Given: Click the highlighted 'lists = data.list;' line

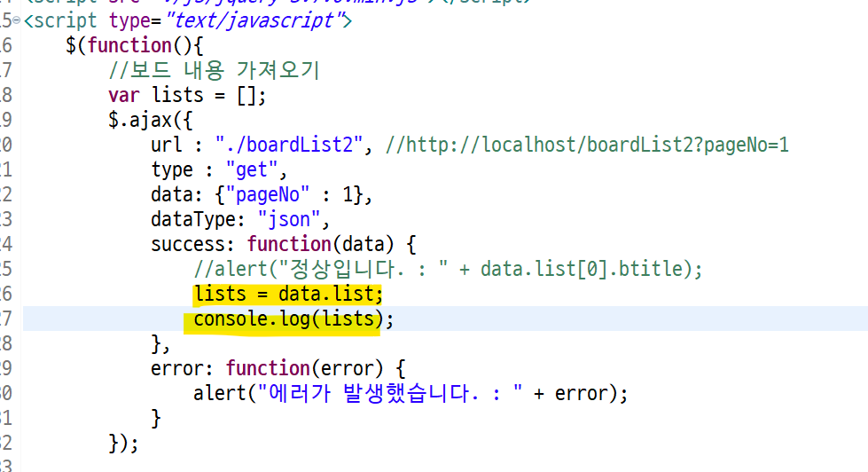Looking at the screenshot, I should tap(288, 294).
